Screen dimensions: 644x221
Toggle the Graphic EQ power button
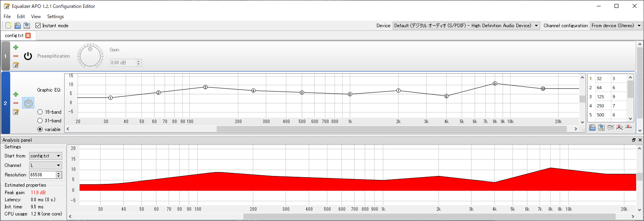(x=28, y=103)
